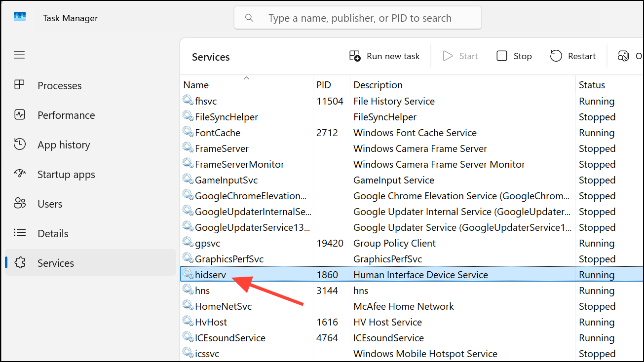Sort services by Status column header
Viewport: 644px width, 362px height.
pyautogui.click(x=592, y=85)
